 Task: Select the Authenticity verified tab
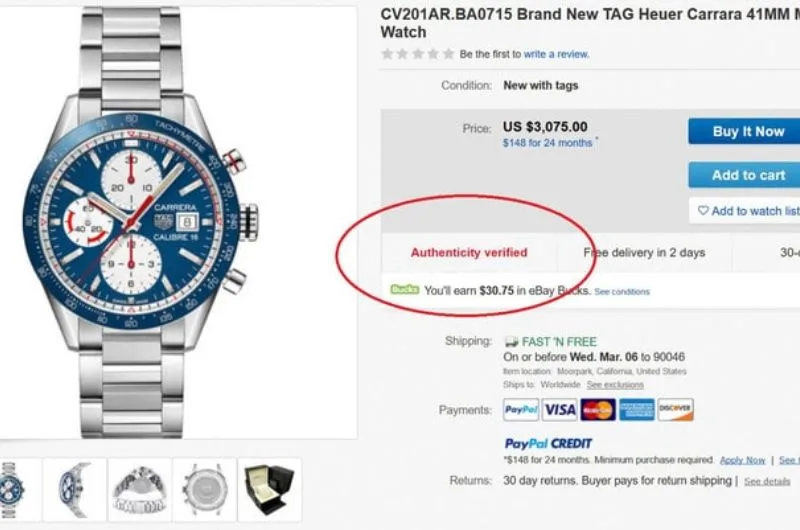[x=468, y=253]
